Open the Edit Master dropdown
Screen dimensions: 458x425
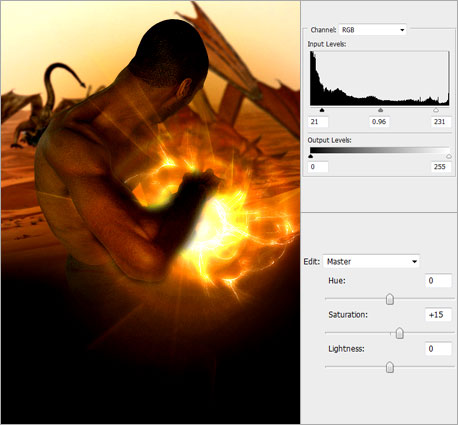pyautogui.click(x=371, y=262)
